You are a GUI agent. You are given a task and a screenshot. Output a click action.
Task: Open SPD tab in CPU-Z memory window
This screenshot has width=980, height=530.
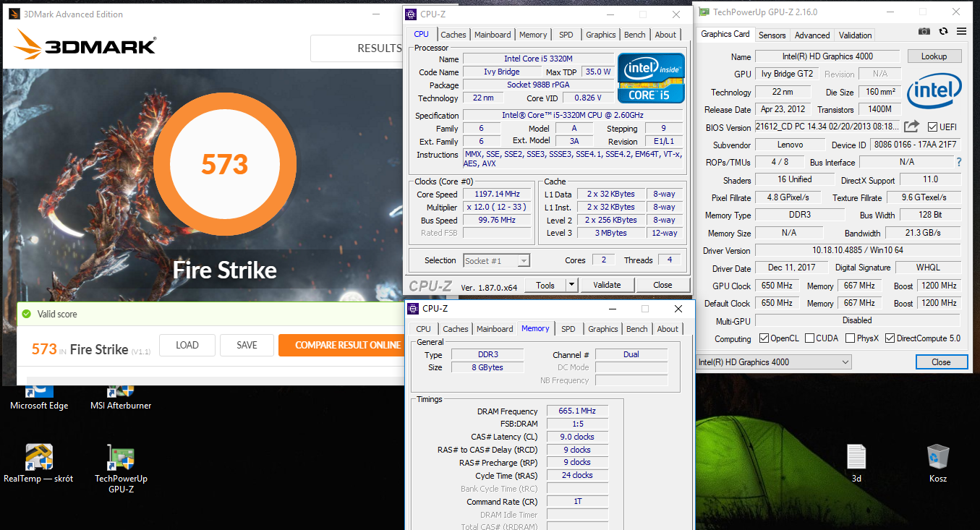(568, 329)
